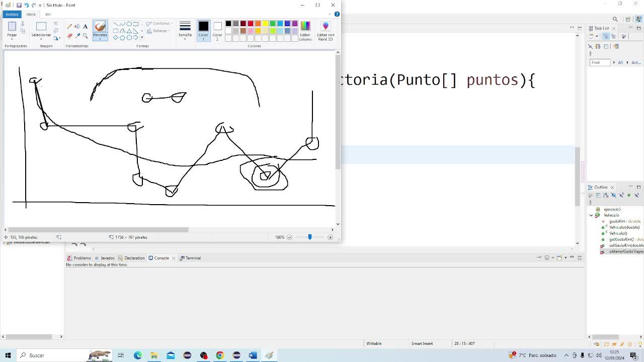Click Editar colores button
644x362 pixels.
(x=305, y=31)
